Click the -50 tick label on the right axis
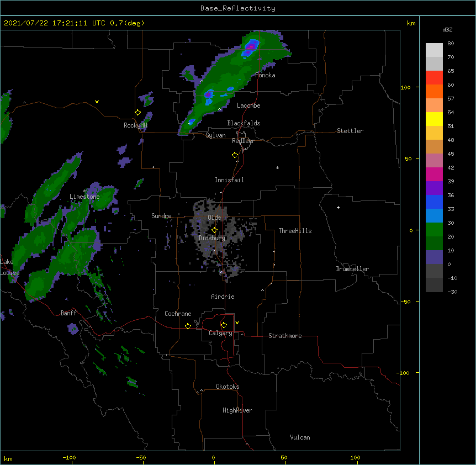The width and height of the screenshot is (476, 465). (x=405, y=302)
